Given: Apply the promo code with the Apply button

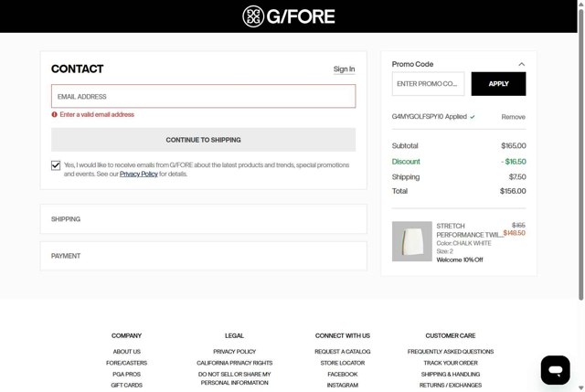Looking at the screenshot, I should pos(498,84).
